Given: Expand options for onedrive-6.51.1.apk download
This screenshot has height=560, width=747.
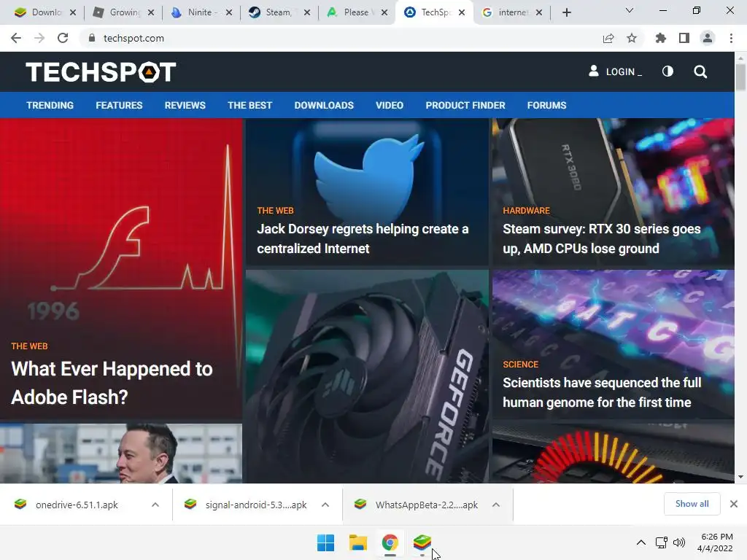Looking at the screenshot, I should point(155,505).
